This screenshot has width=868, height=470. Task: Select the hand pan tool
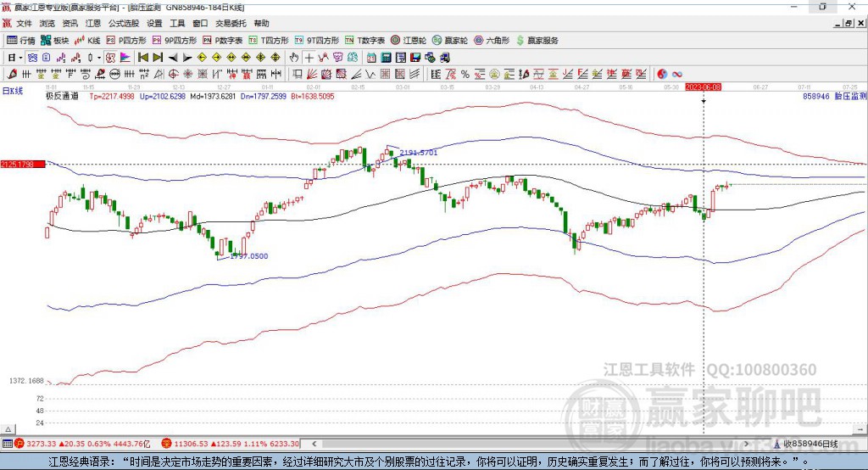pos(294,58)
